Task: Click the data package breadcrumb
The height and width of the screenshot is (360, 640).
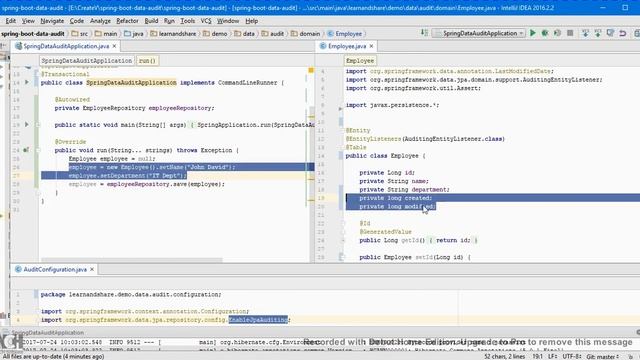Action: point(245,33)
